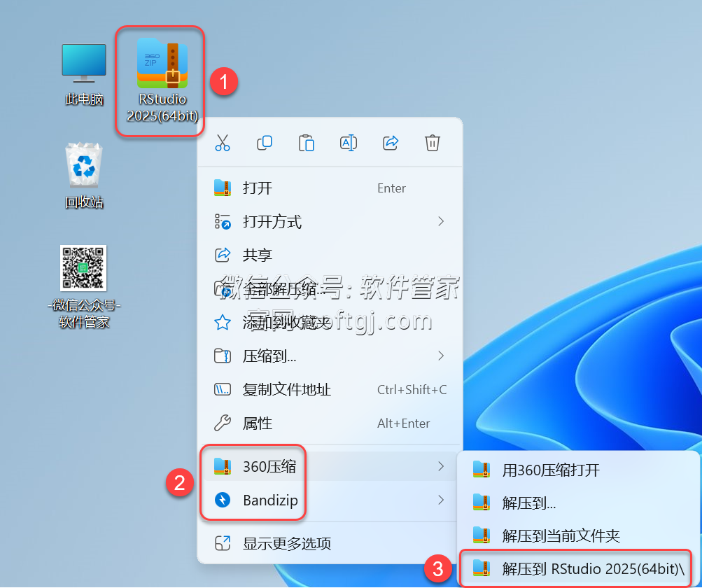Choose 复制文件地址 menu entry
This screenshot has height=588, width=702.
330,390
